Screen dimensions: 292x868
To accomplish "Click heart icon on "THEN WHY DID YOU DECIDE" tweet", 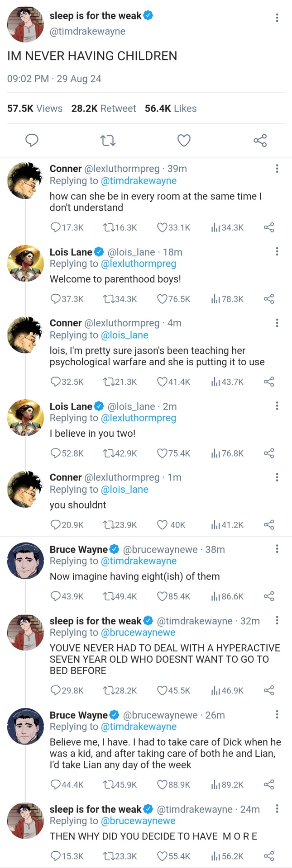I will point(162,856).
